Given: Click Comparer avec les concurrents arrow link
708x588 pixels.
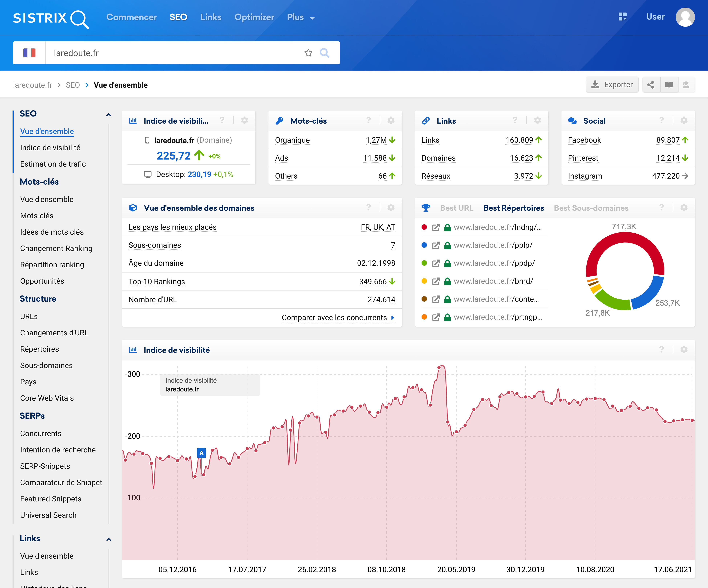Looking at the screenshot, I should [338, 318].
